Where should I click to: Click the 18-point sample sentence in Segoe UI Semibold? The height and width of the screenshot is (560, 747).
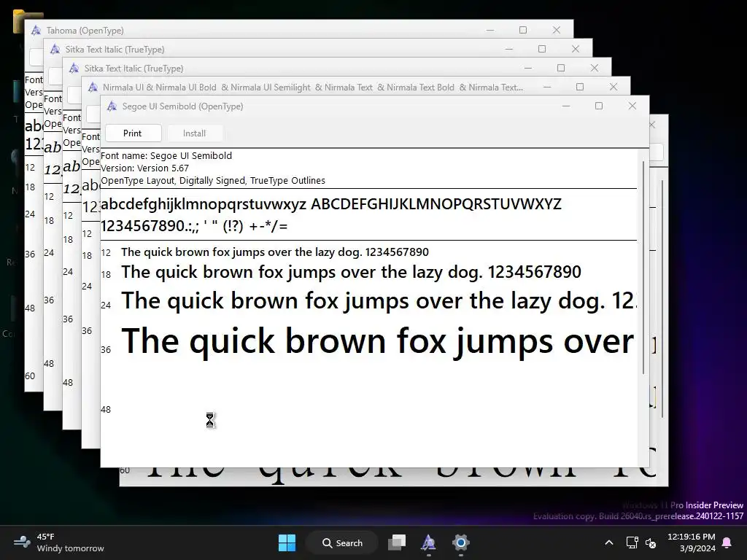click(351, 272)
